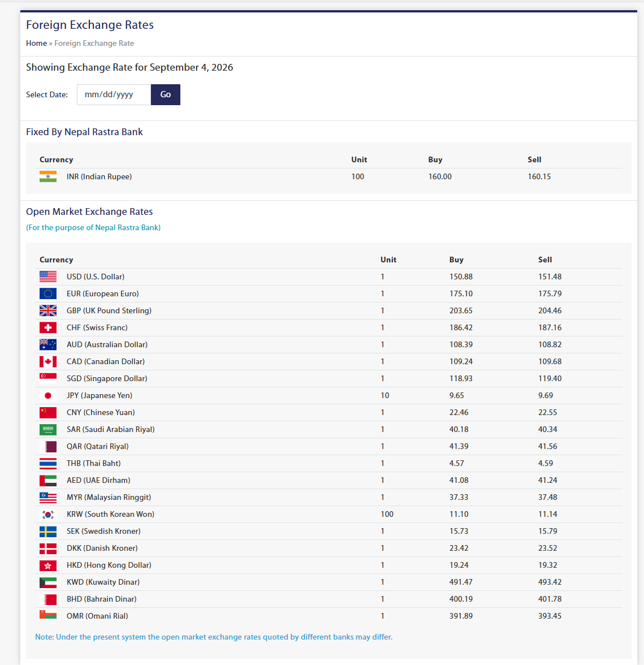Click the Hong Kong flag icon
The height and width of the screenshot is (665, 644).
tap(48, 565)
